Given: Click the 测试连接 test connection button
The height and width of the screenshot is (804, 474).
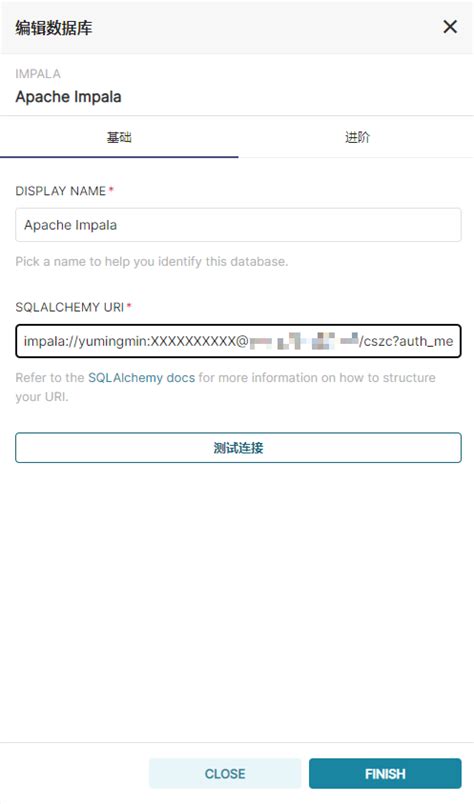Looking at the screenshot, I should pos(238,448).
